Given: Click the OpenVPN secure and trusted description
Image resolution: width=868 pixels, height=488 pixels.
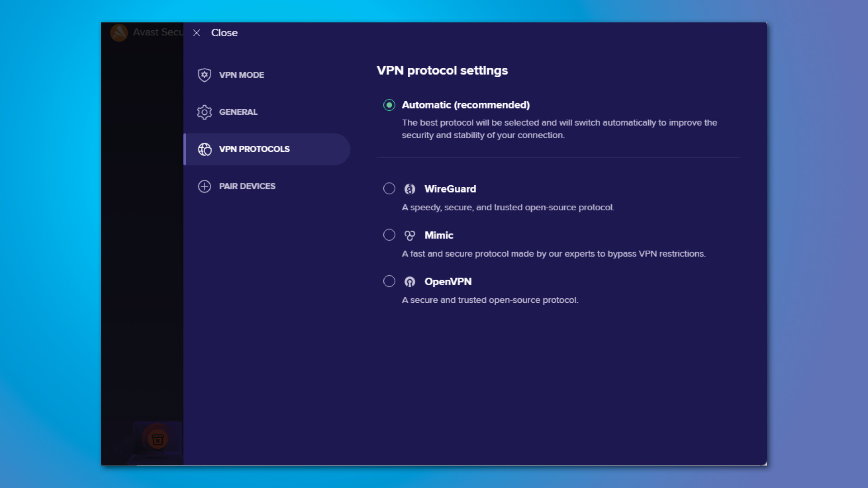Looking at the screenshot, I should [x=490, y=300].
